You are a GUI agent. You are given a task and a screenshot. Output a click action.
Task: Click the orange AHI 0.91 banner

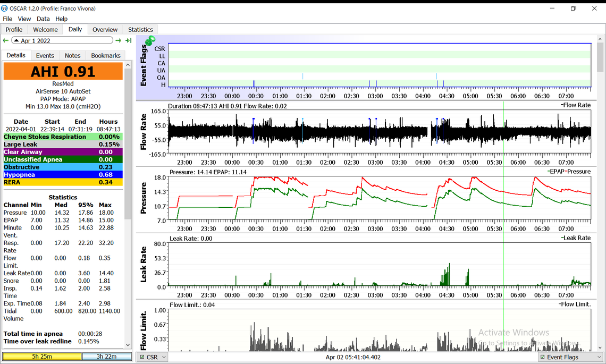tap(63, 72)
